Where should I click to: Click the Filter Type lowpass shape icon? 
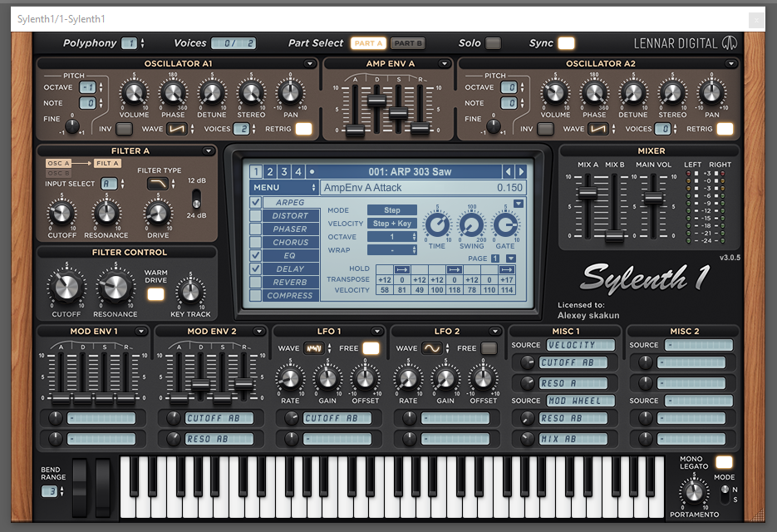pyautogui.click(x=158, y=184)
